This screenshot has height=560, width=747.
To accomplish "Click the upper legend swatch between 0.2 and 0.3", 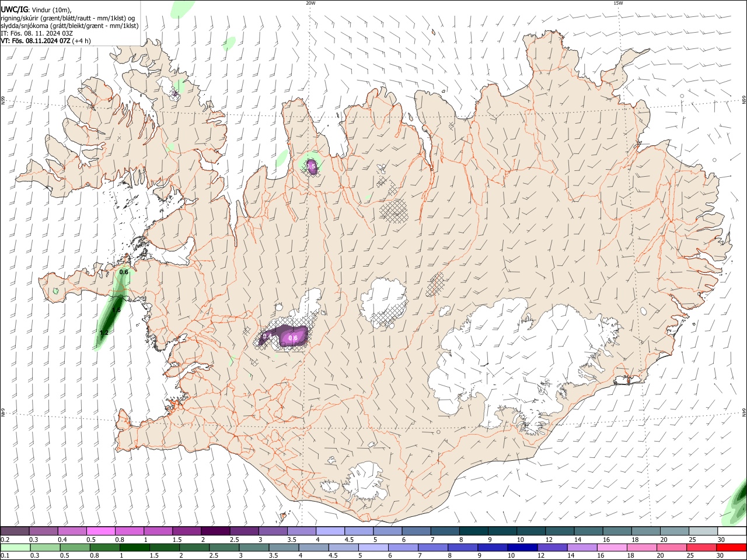I will click(15, 531).
